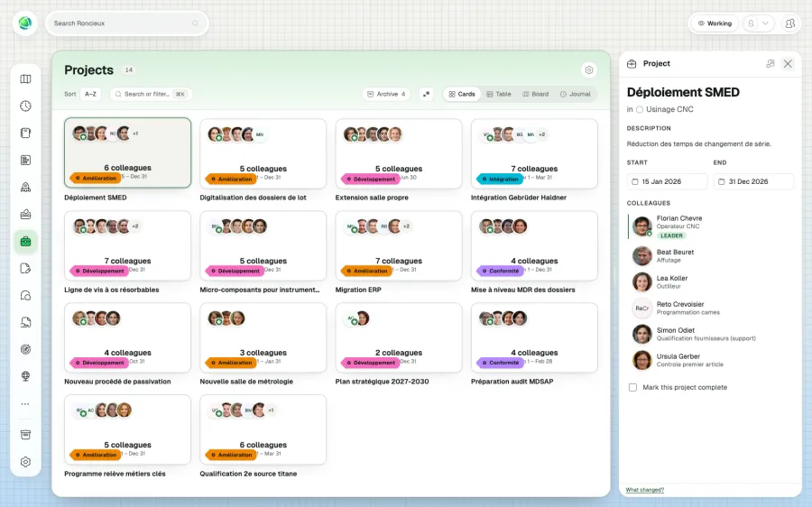Click into the Search Roncieux field
This screenshot has width=812, height=507.
[x=127, y=23]
